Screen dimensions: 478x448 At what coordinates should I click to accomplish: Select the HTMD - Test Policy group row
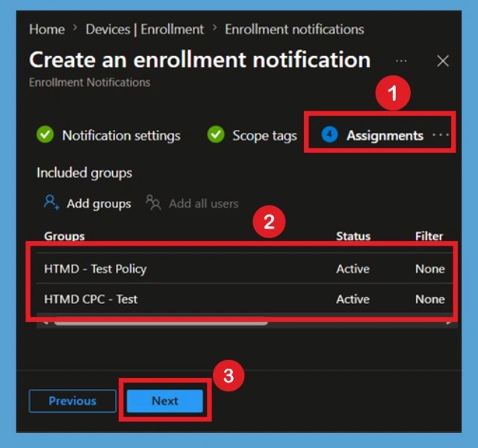[x=244, y=269]
